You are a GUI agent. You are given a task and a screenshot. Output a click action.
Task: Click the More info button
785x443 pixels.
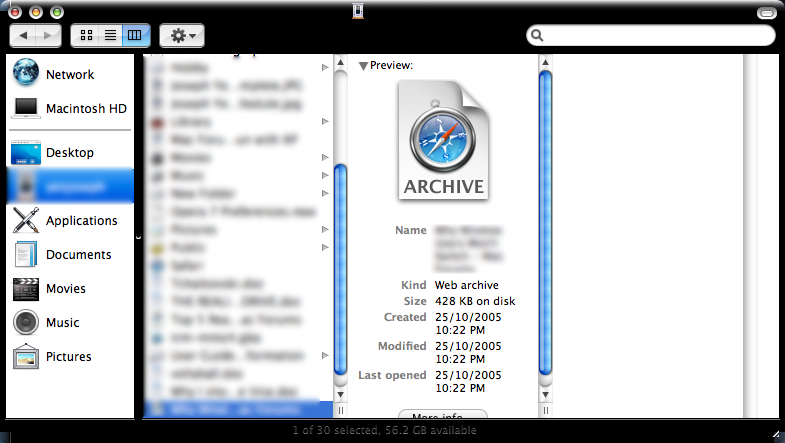(443, 414)
